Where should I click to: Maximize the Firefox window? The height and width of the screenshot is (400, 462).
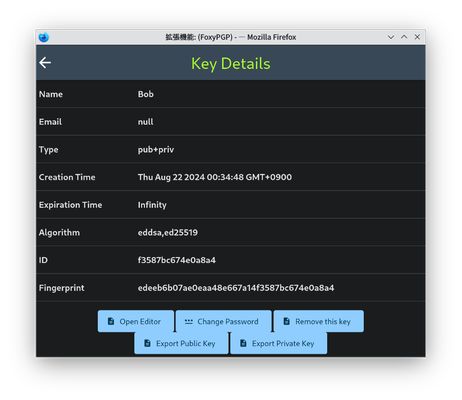pos(404,37)
